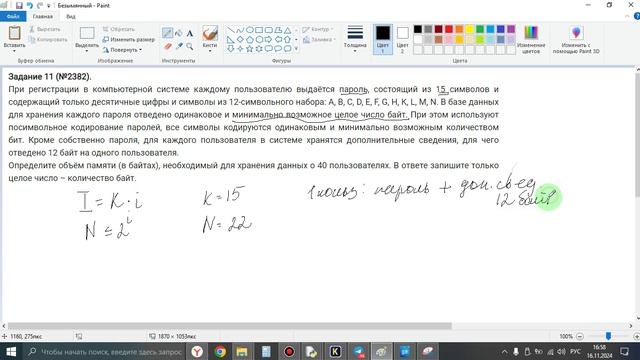
Task: Select the Pencil tool
Action: tap(167, 33)
